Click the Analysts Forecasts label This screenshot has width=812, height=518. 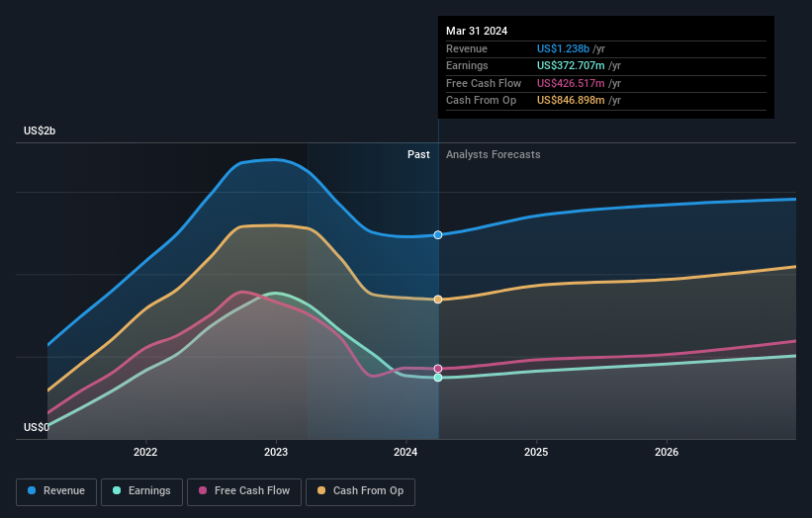pos(493,155)
